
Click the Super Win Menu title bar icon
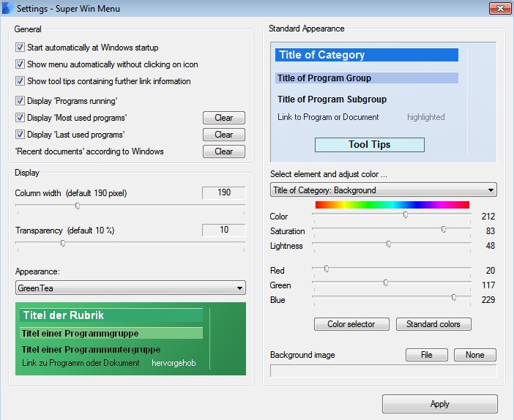[x=8, y=9]
